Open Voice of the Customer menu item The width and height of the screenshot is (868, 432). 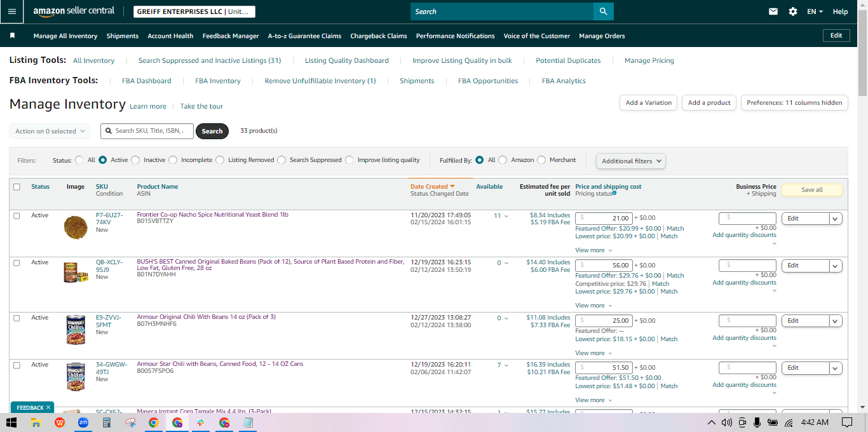click(537, 36)
